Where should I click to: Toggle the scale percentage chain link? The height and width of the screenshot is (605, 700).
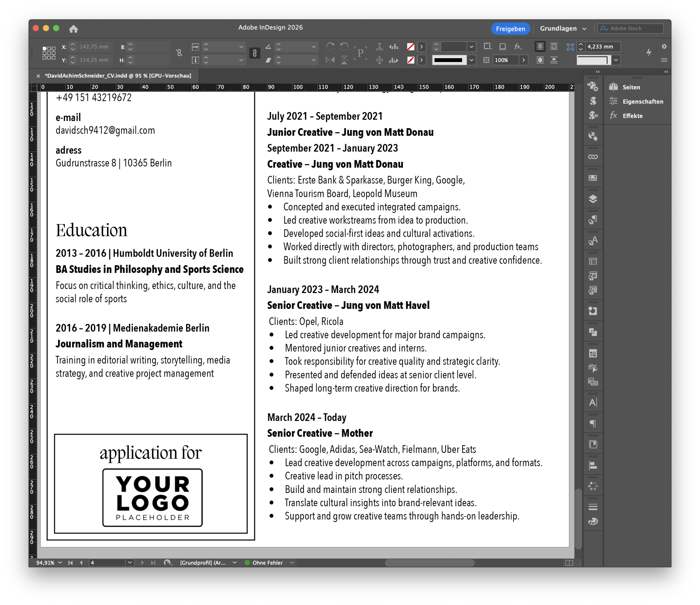click(x=254, y=53)
